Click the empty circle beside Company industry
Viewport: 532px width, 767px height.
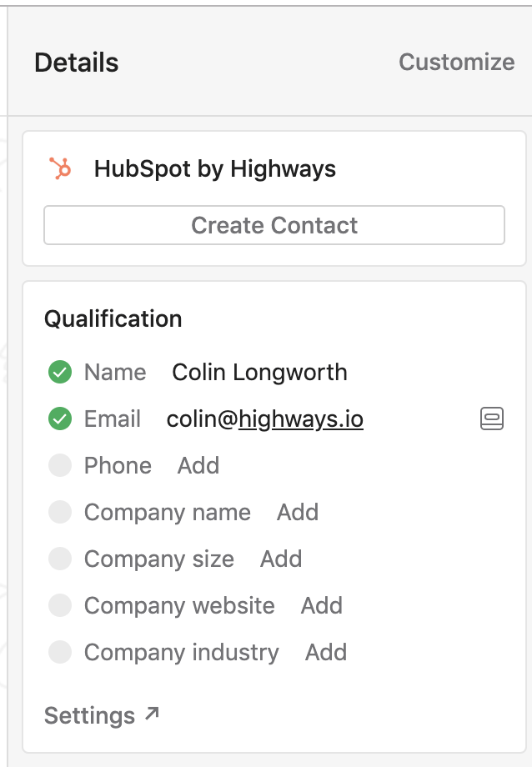coord(60,652)
